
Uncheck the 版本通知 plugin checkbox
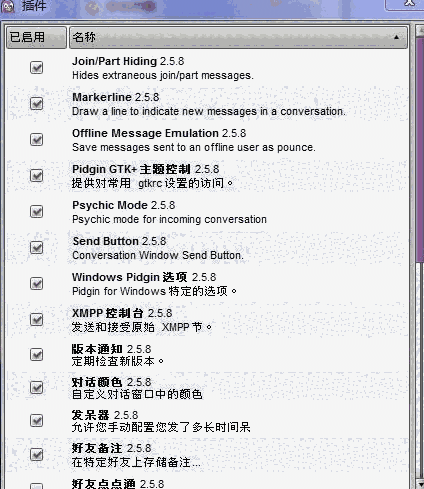(36, 355)
